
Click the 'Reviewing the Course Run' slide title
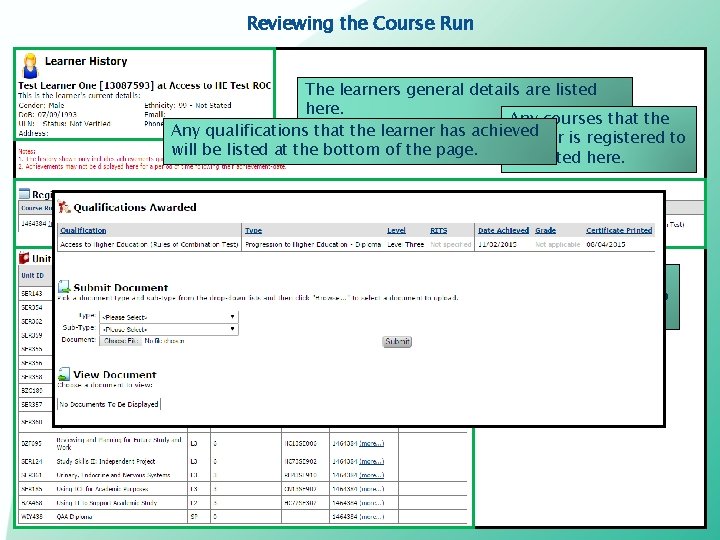coord(360,23)
